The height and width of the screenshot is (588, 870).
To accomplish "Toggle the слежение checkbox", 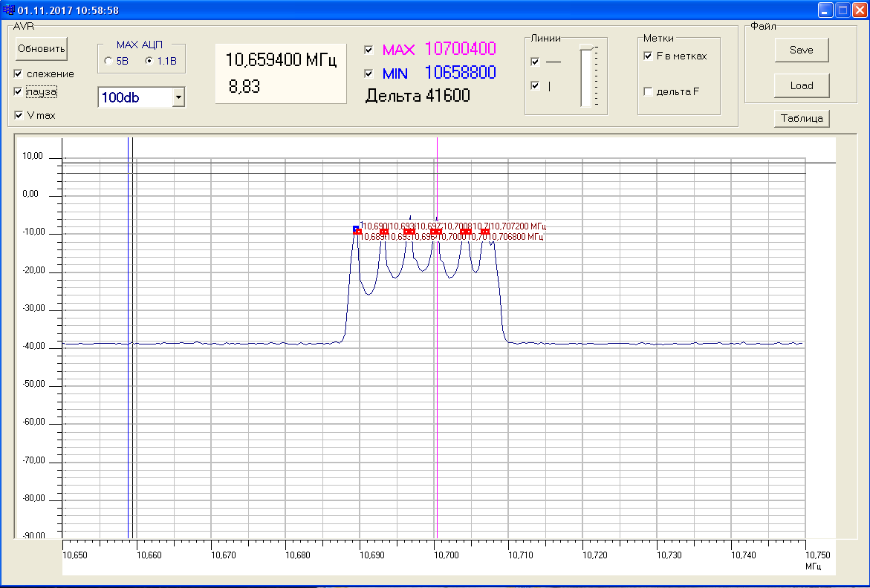I will pos(19,73).
